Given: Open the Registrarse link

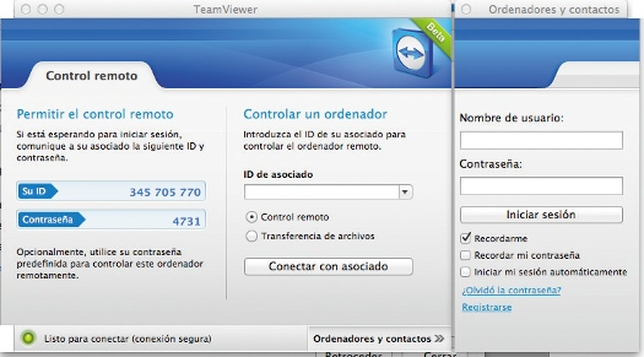Looking at the screenshot, I should tap(487, 307).
